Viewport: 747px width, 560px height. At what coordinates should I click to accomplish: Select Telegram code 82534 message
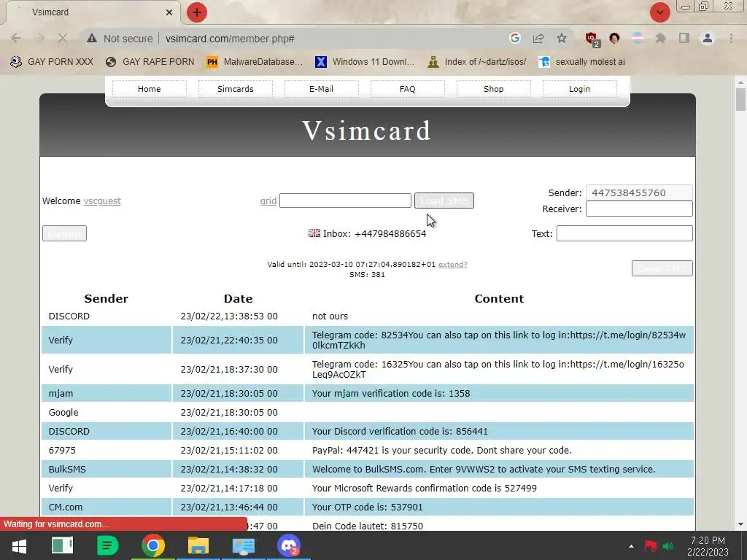(x=499, y=340)
